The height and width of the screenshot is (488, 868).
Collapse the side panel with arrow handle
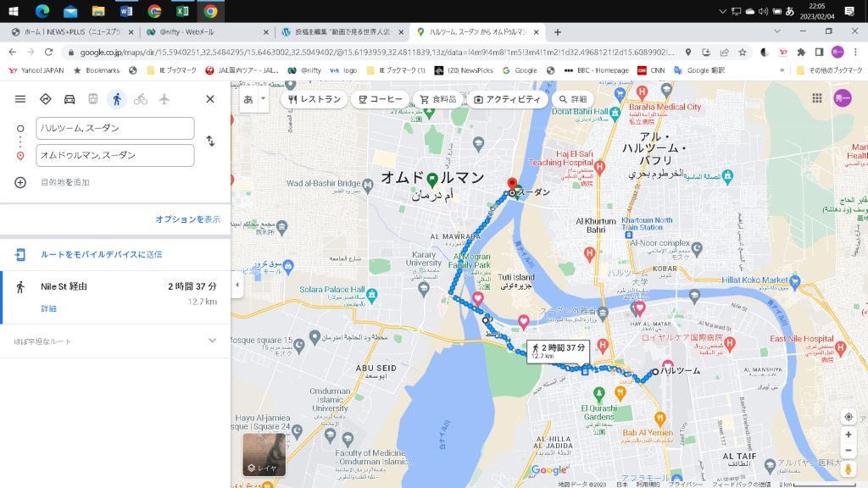click(237, 285)
